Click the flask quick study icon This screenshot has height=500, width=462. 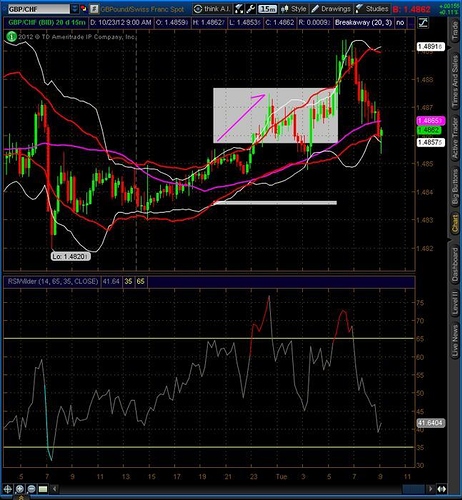click(x=239, y=9)
